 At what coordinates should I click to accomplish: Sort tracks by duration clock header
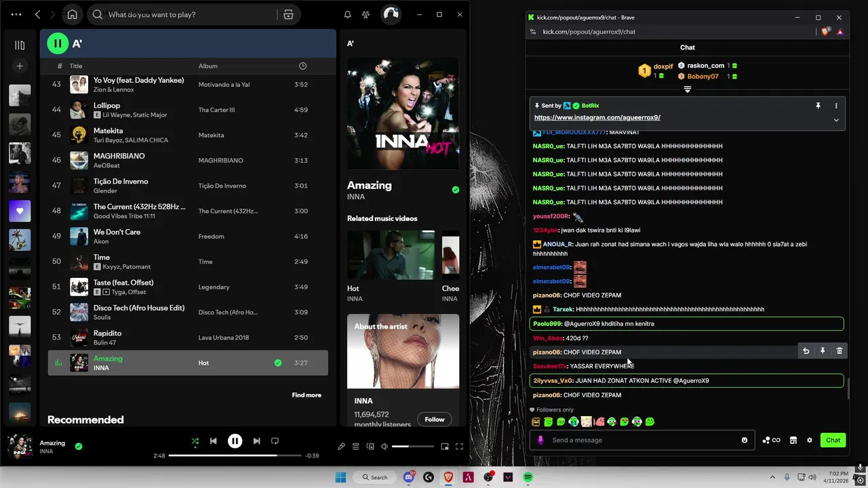coord(302,66)
